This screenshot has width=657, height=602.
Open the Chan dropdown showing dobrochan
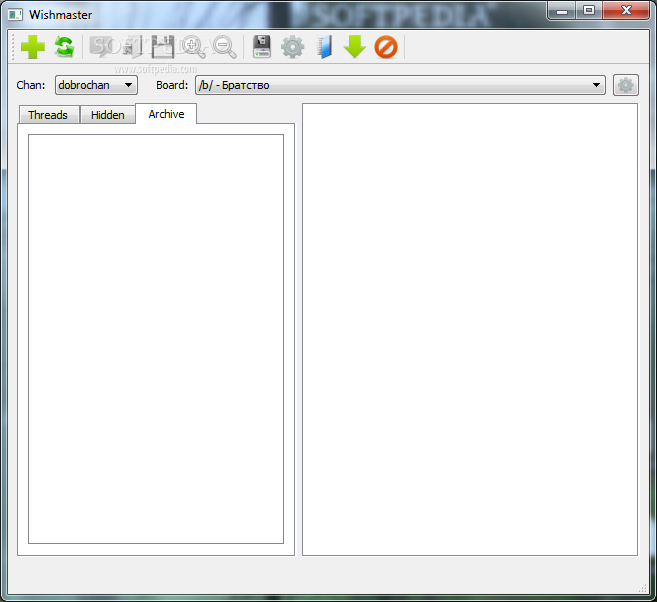click(96, 85)
